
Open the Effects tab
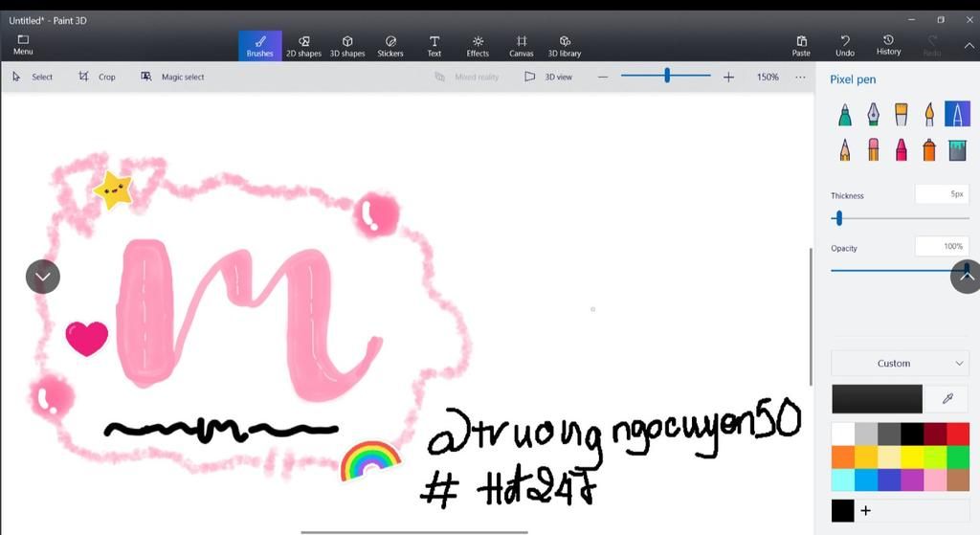coord(478,46)
